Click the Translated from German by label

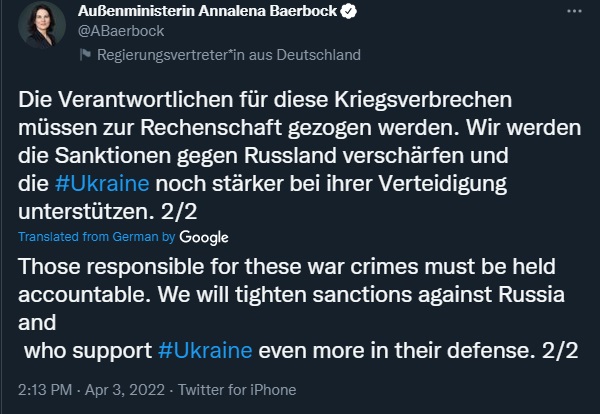tap(97, 237)
